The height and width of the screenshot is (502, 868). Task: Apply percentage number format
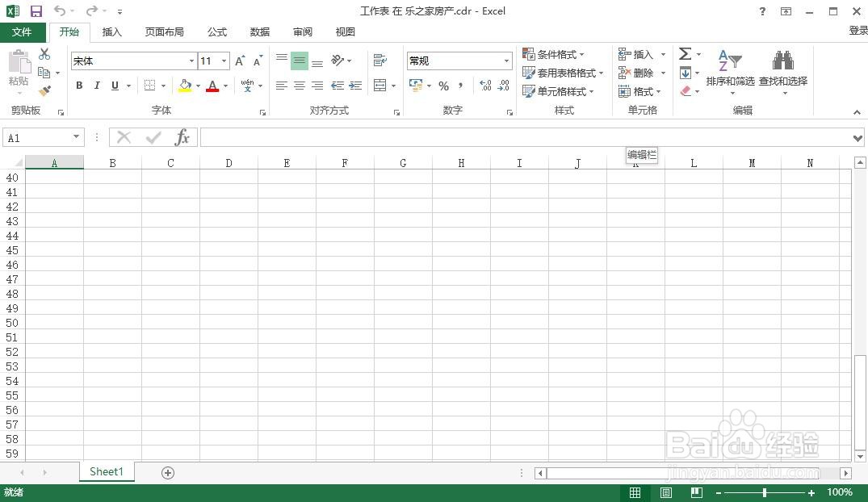coord(442,86)
